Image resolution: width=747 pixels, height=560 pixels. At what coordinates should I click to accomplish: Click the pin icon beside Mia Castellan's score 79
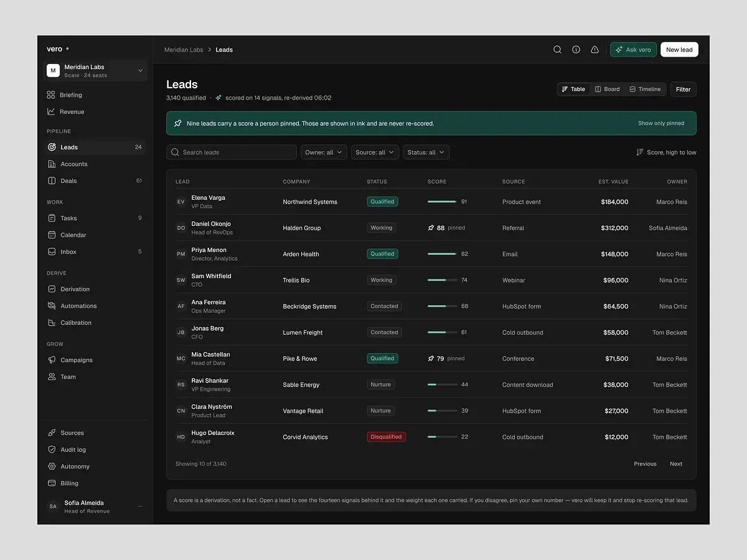coord(431,358)
